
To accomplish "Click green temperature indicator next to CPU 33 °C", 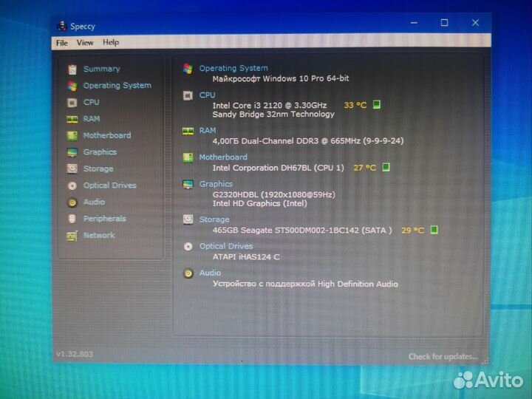I will pyautogui.click(x=377, y=104).
